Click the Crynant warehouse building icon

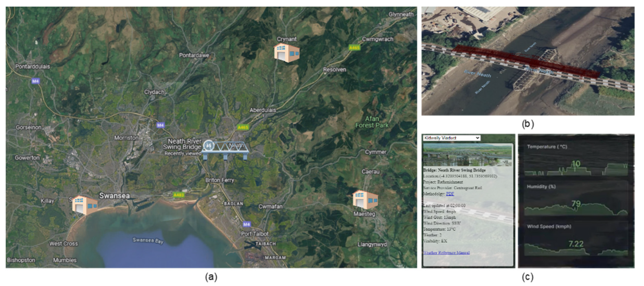[x=287, y=53]
